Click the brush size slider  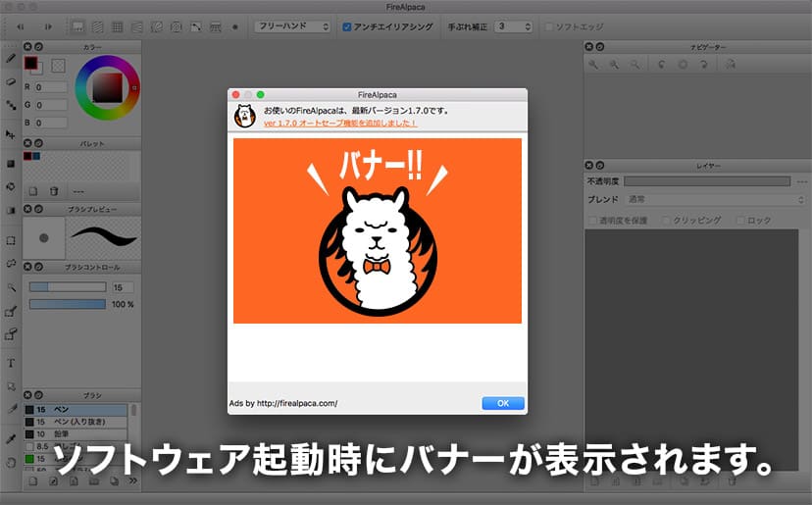pos(68,287)
